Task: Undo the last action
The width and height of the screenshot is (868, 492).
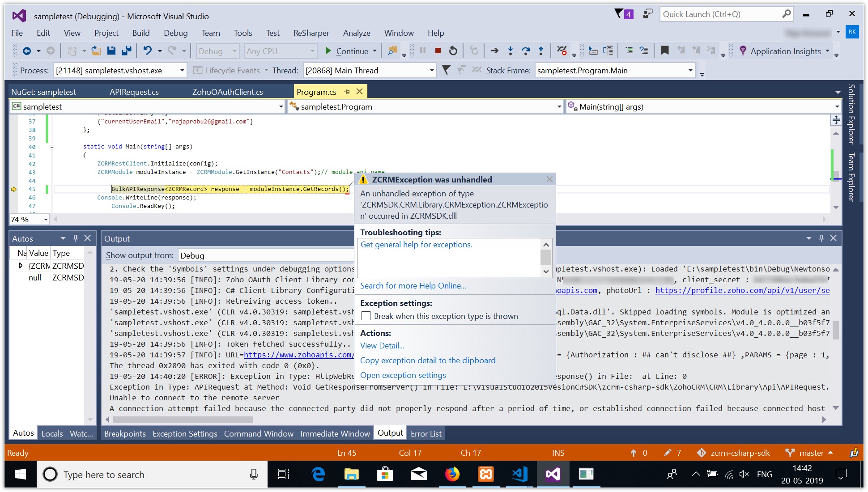Action: [x=148, y=51]
